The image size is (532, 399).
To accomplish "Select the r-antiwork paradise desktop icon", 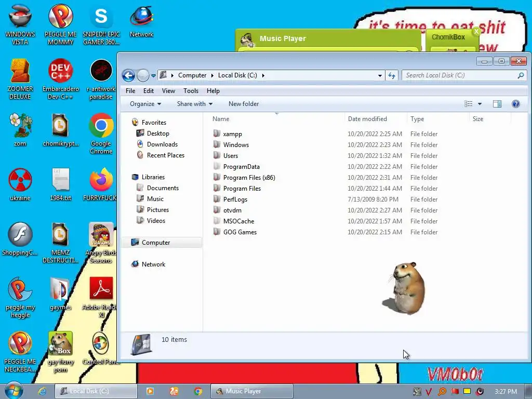I will coord(101,79).
